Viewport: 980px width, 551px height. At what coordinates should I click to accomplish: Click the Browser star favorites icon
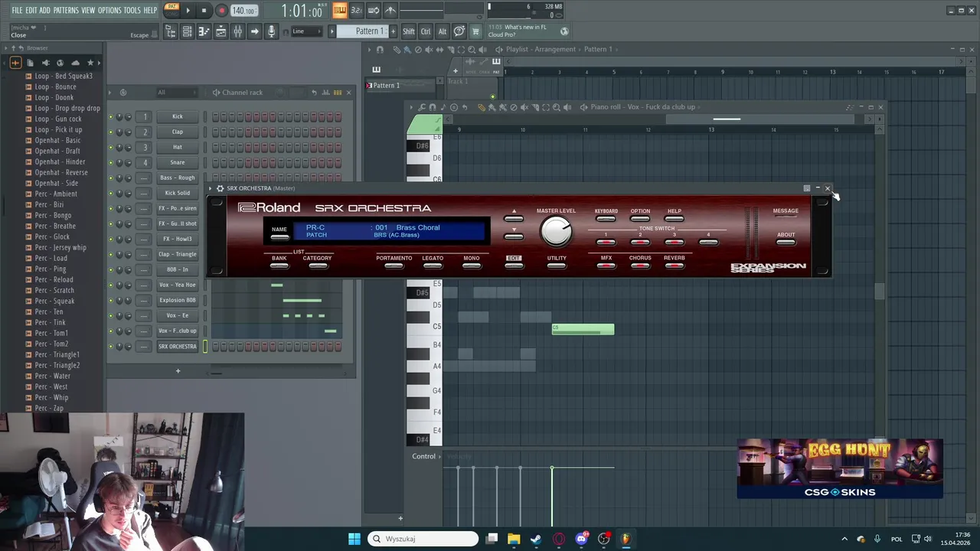tap(90, 62)
